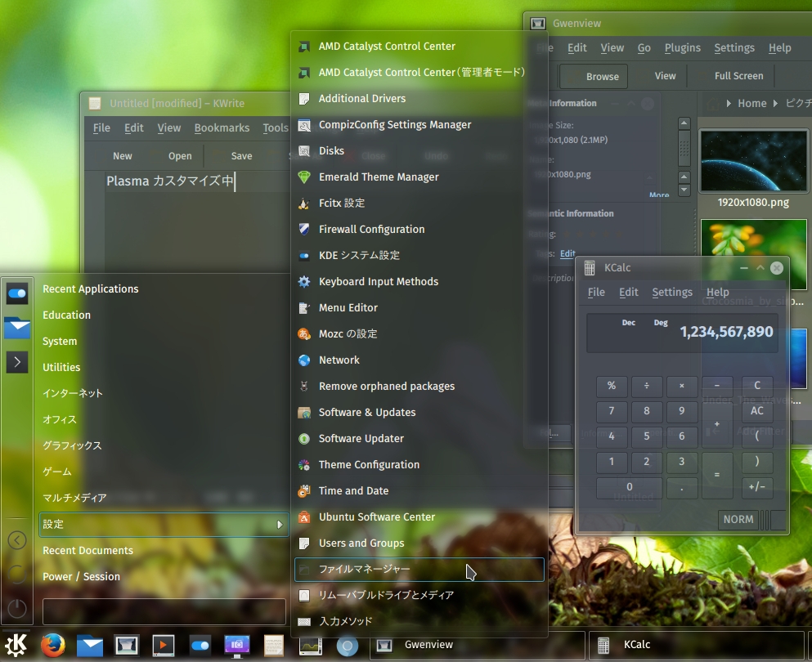The image size is (812, 662).
Task: Click the Network globe icon in the submenu
Action: tap(304, 360)
